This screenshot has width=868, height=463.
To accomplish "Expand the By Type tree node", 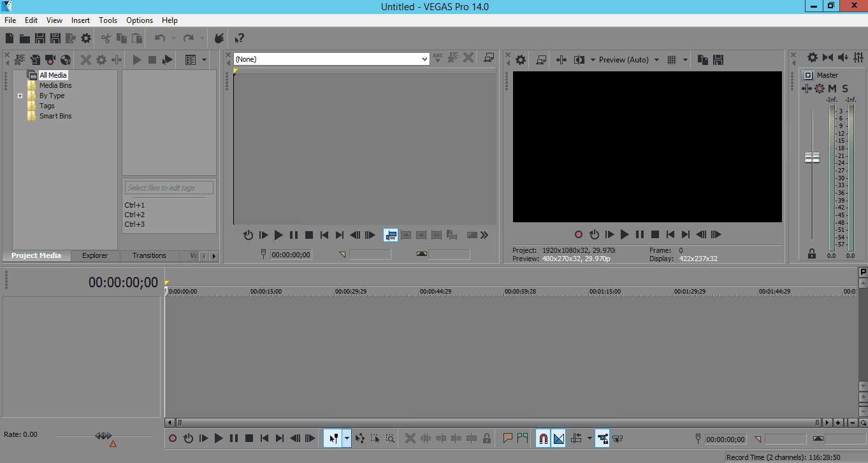I will [20, 96].
